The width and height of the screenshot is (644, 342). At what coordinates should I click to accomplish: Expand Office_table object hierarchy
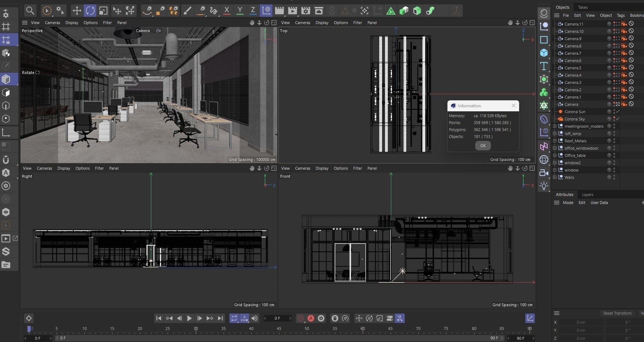click(555, 155)
